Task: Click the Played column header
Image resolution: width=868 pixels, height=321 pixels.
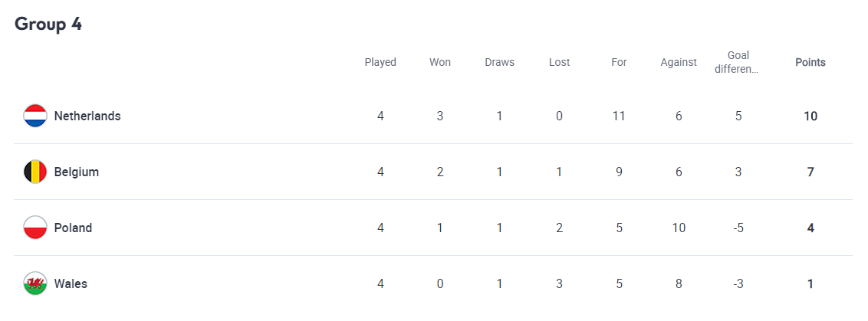Action: pyautogui.click(x=380, y=63)
